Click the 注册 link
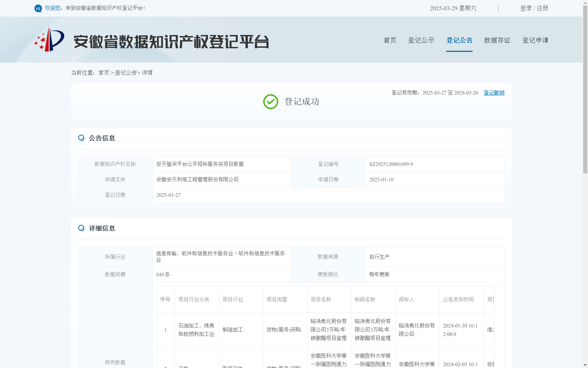Image resolution: width=588 pixels, height=368 pixels. tap(542, 8)
